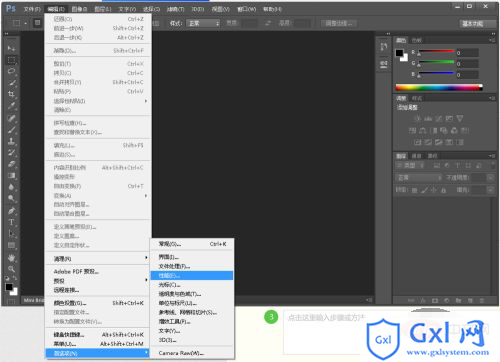The height and width of the screenshot is (362, 500).
Task: Toggle lock all padlock in Layers panel
Action: coord(443,190)
